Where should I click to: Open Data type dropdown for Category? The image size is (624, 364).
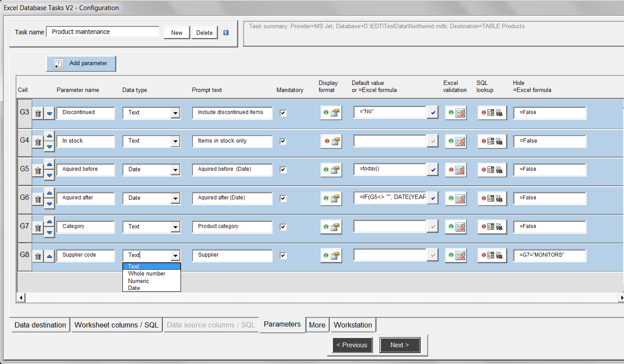175,227
